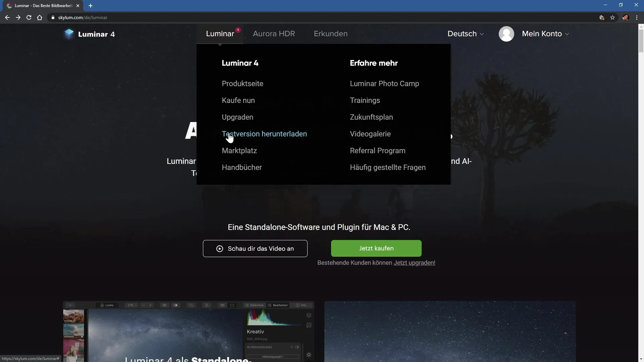
Task: Open the Videogalerie link
Action: pos(370,134)
